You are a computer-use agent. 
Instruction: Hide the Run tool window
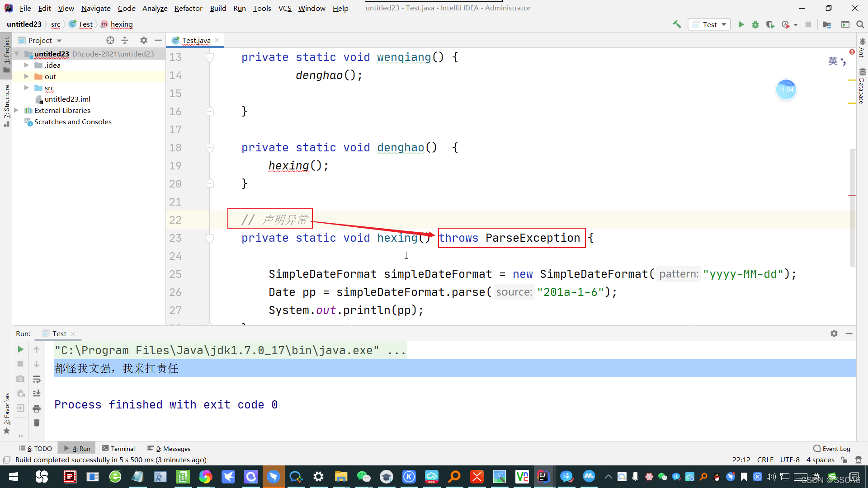[849, 333]
